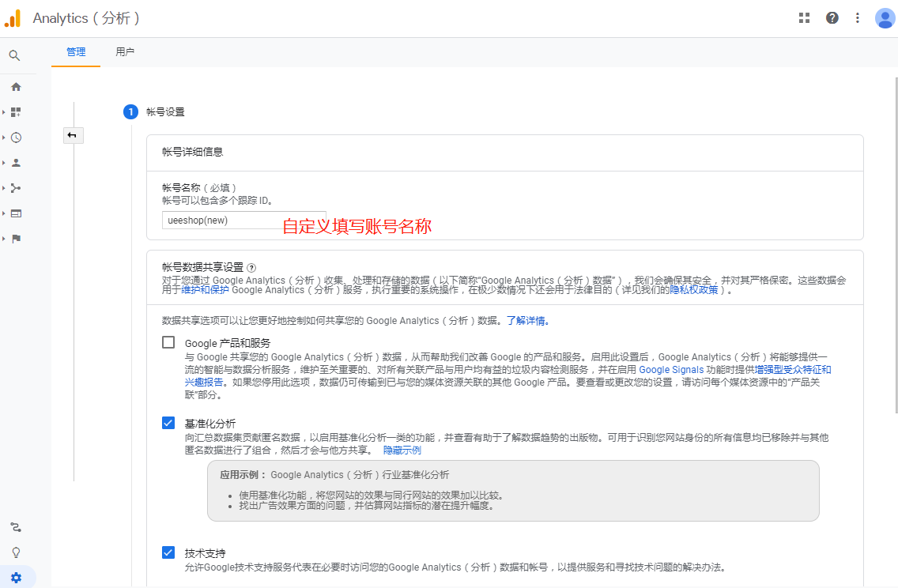Open Admin gear icon in sidebar

coord(16,578)
